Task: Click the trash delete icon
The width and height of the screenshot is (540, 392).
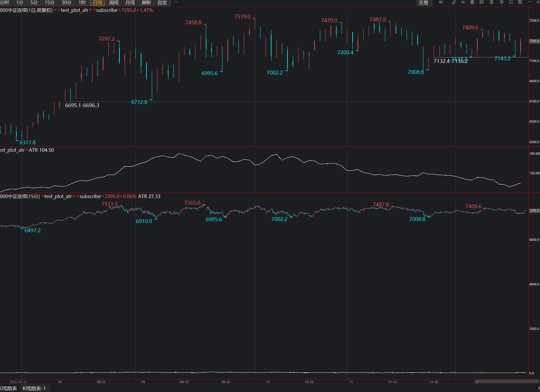Action: click(x=492, y=2)
